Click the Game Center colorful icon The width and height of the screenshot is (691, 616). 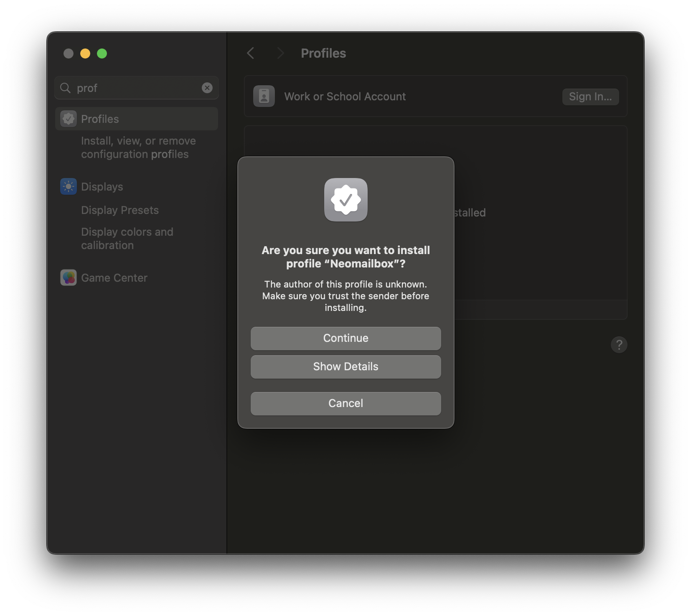click(x=69, y=277)
